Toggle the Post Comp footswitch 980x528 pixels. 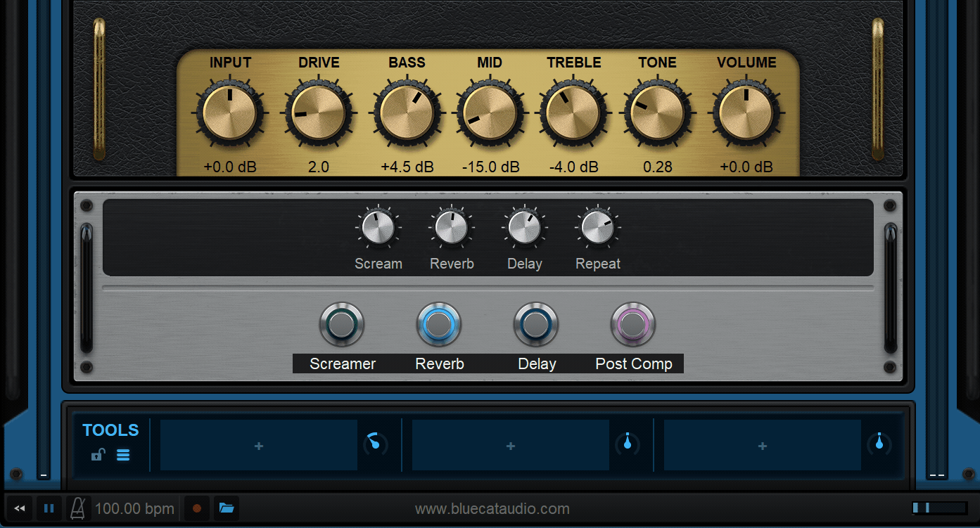click(633, 325)
